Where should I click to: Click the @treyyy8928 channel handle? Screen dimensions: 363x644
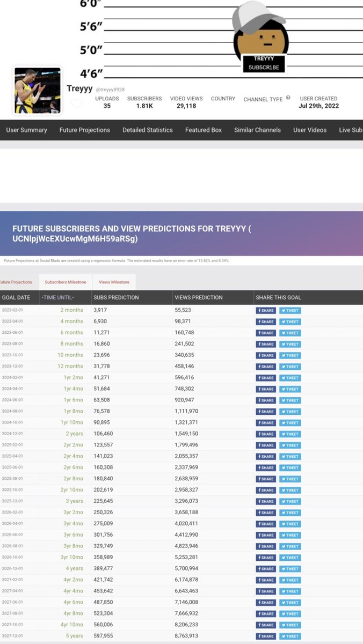point(110,90)
